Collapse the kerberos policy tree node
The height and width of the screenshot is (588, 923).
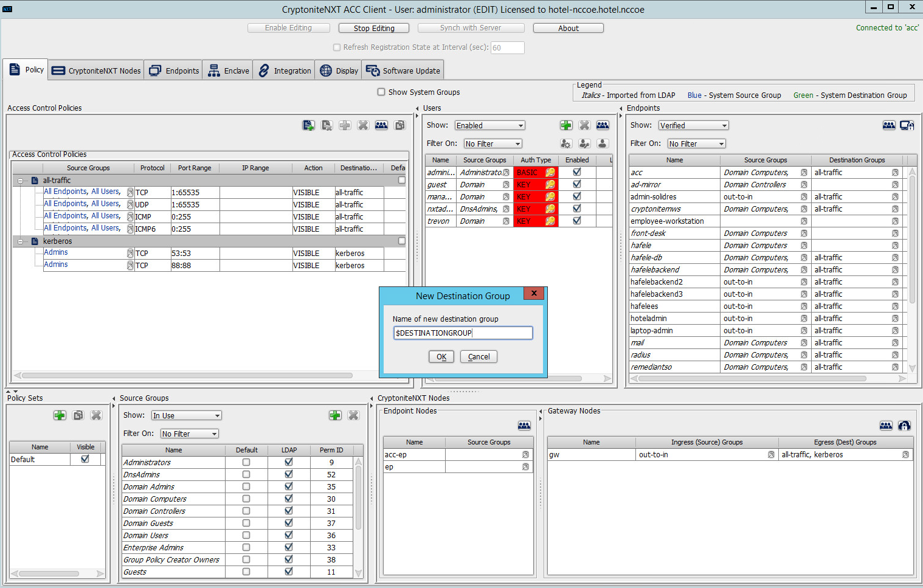click(20, 241)
